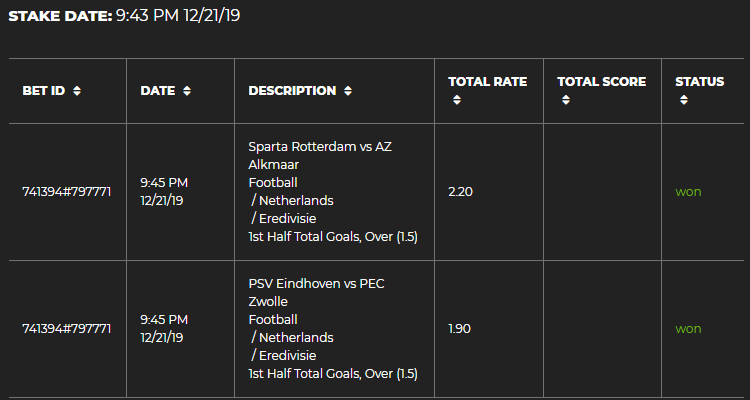
Task: Click won status in PSV row
Action: coord(688,328)
